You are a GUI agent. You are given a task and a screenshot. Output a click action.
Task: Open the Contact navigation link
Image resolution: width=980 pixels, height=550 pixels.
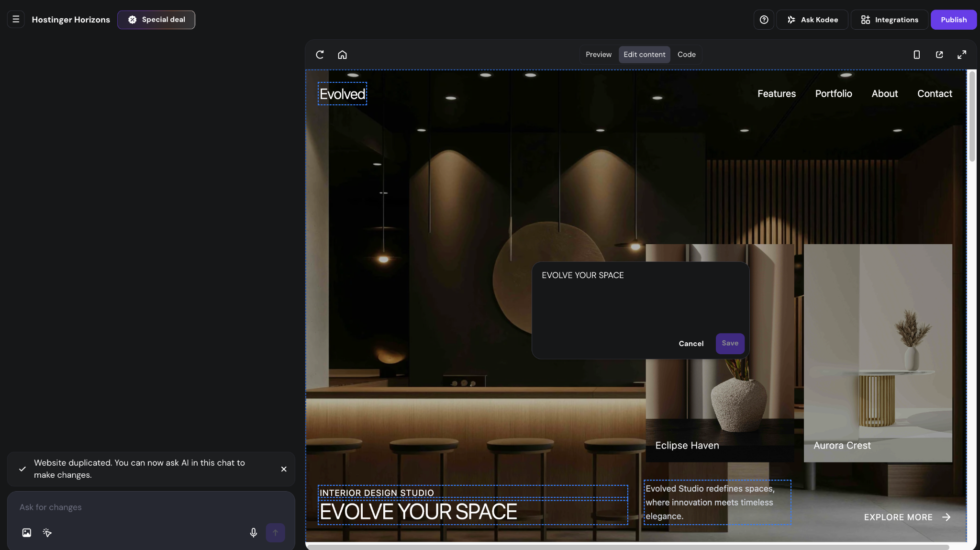tap(934, 94)
